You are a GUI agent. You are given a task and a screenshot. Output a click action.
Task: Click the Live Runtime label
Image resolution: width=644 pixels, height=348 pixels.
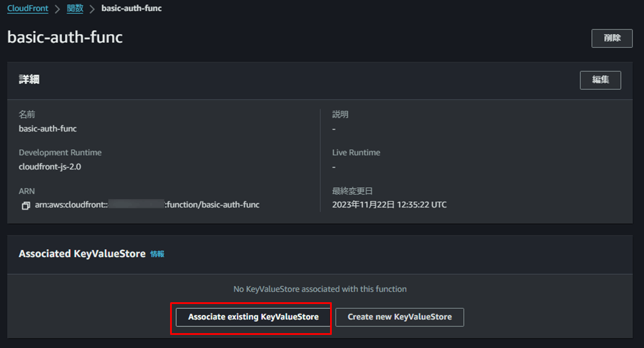point(356,152)
